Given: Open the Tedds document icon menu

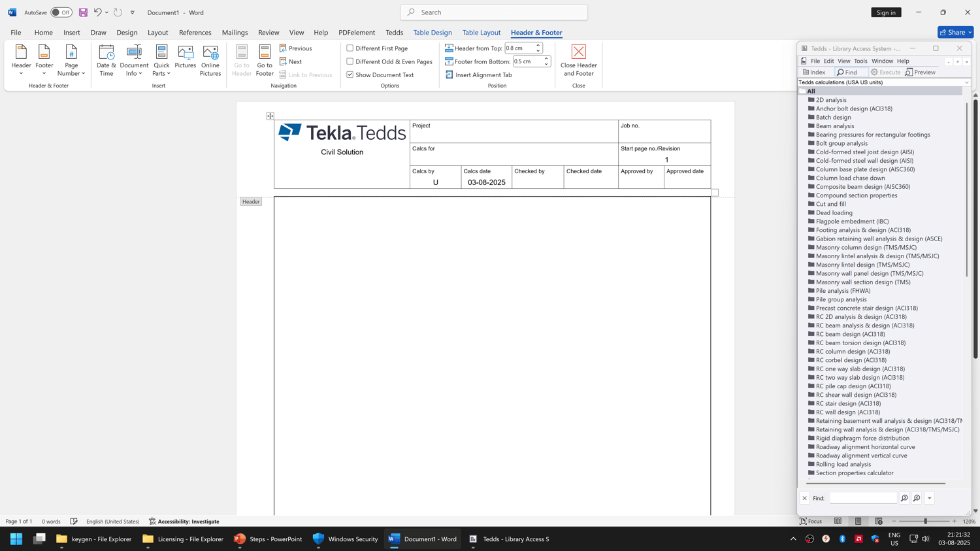Looking at the screenshot, I should click(804, 61).
